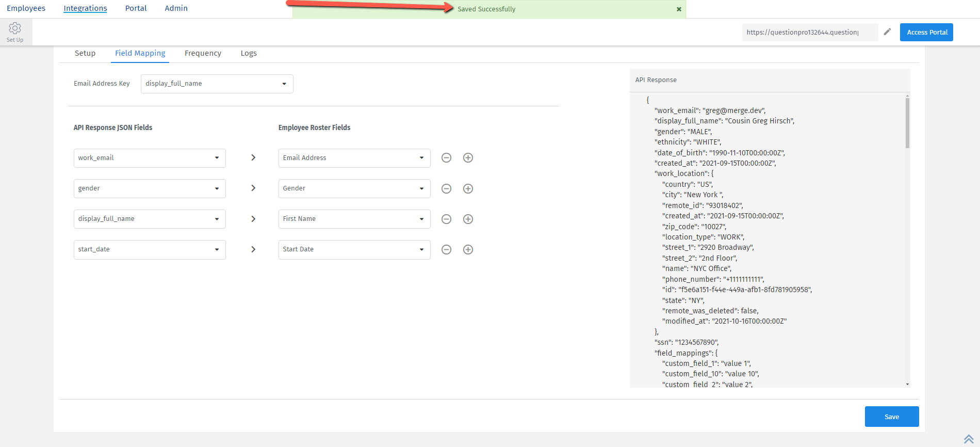The image size is (980, 447).
Task: Open the Employees menu
Action: tap(26, 8)
